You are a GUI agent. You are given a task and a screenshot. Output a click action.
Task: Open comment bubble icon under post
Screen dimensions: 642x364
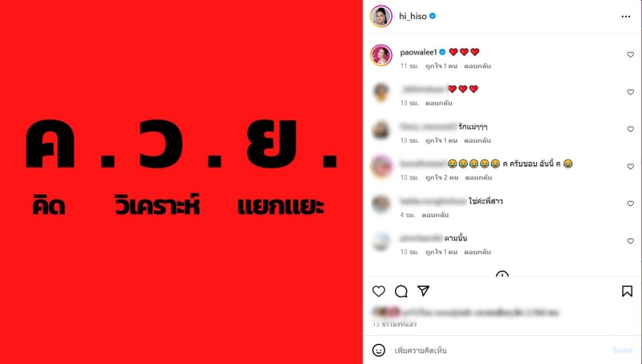(401, 291)
